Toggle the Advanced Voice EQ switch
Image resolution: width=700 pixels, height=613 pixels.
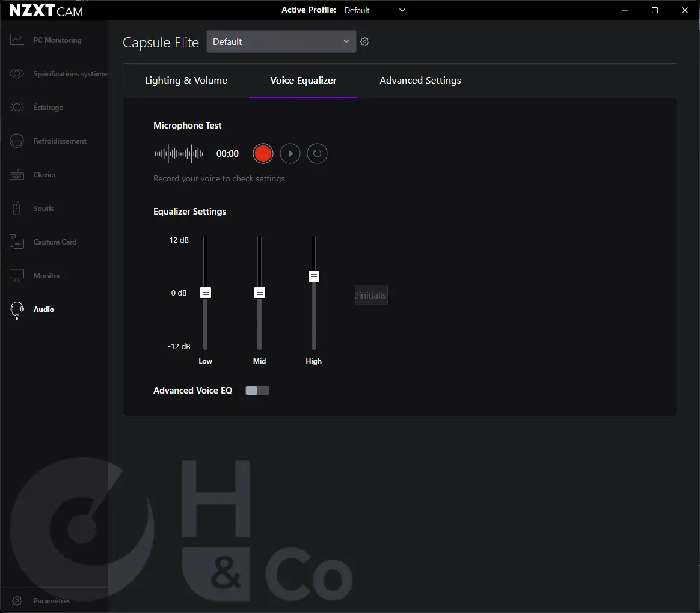pyautogui.click(x=257, y=391)
